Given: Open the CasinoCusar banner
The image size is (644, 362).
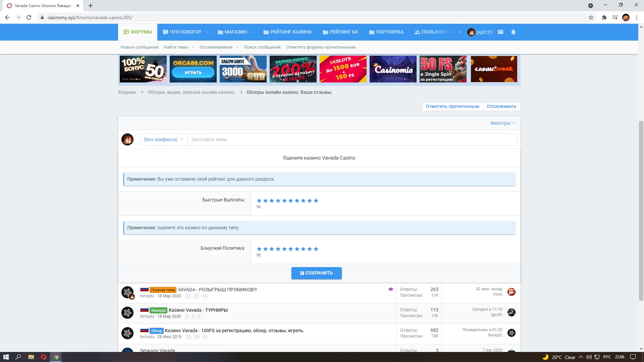Looking at the screenshot, I should coord(494,69).
